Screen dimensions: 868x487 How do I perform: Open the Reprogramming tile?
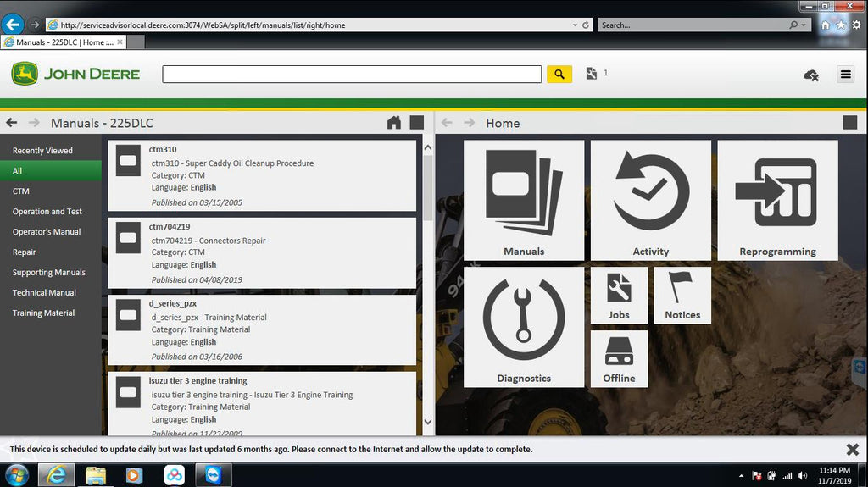point(777,200)
